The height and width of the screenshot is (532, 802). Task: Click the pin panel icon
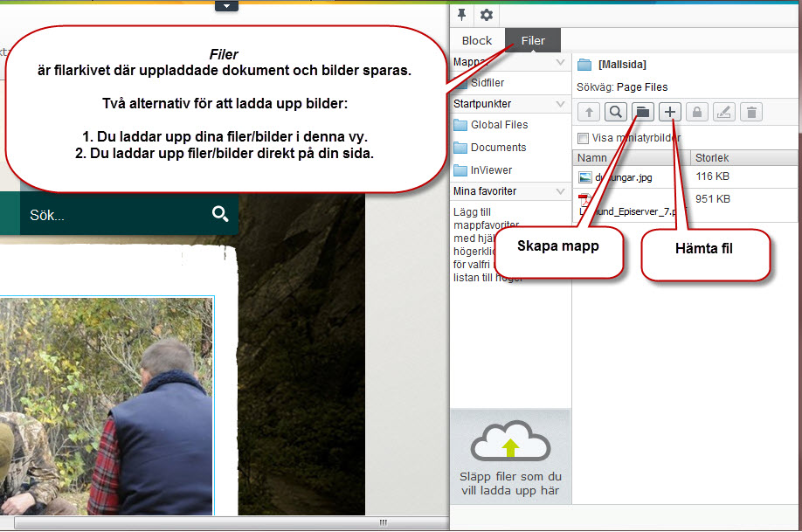(462, 15)
